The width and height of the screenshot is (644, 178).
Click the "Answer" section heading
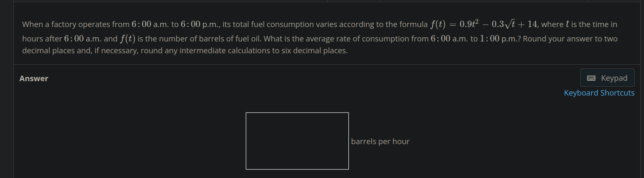(34, 79)
